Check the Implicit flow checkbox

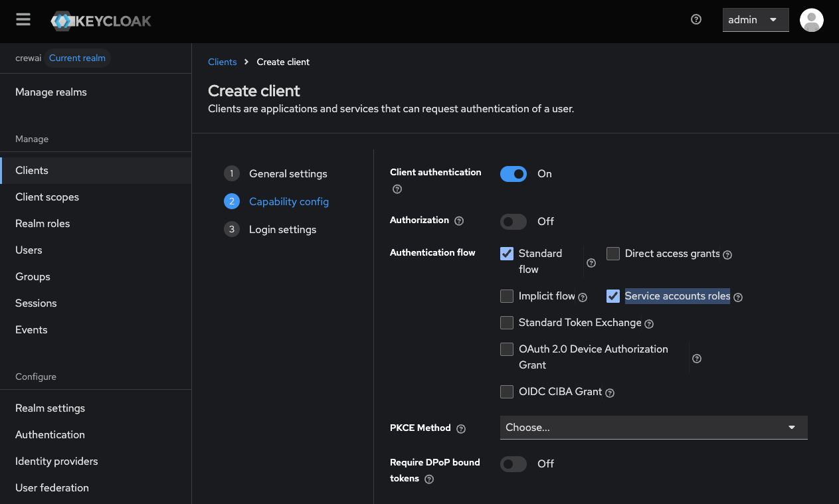506,295
